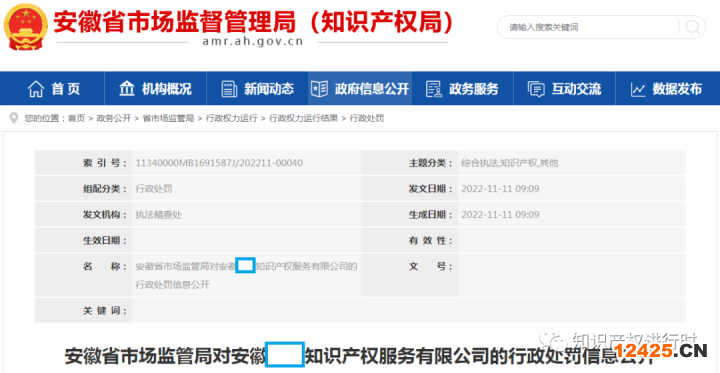The image size is (720, 373).
Task: Click the chat bubble icon beside 互动交流
Action: tap(536, 89)
